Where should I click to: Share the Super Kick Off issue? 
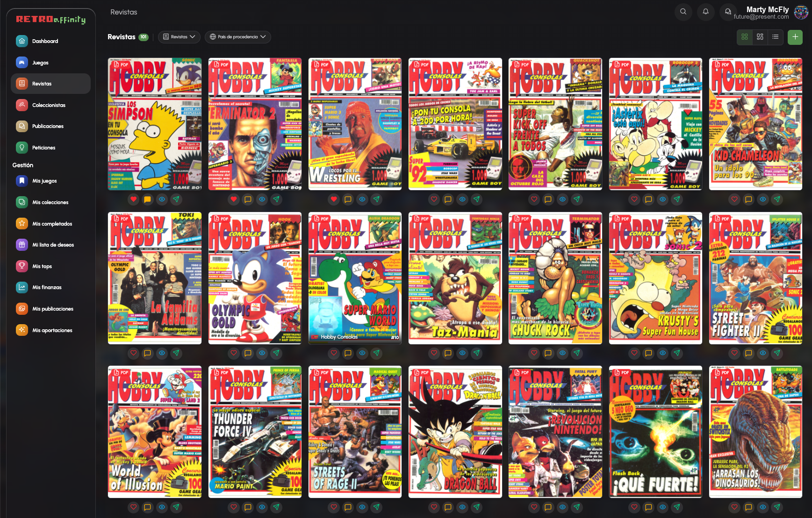coord(577,199)
